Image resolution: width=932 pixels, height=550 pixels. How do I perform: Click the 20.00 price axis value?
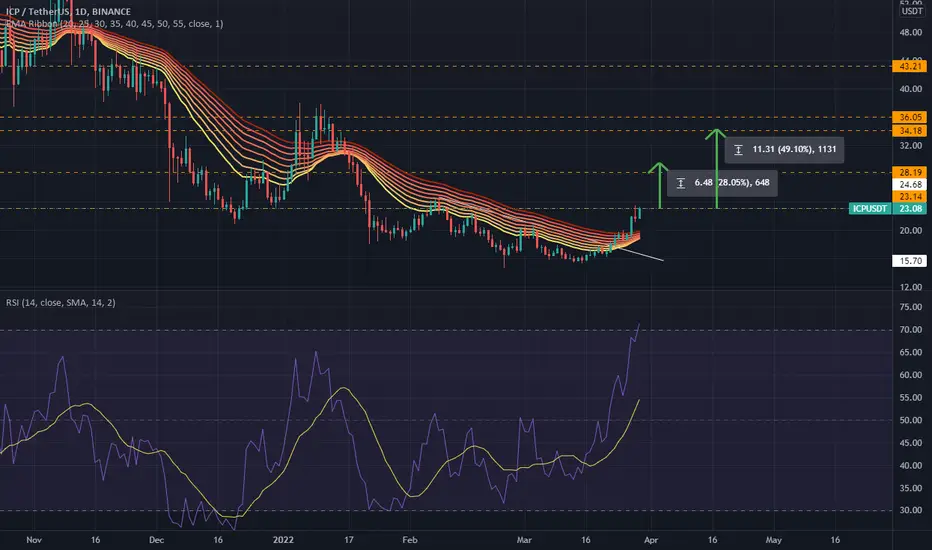pyautogui.click(x=911, y=231)
